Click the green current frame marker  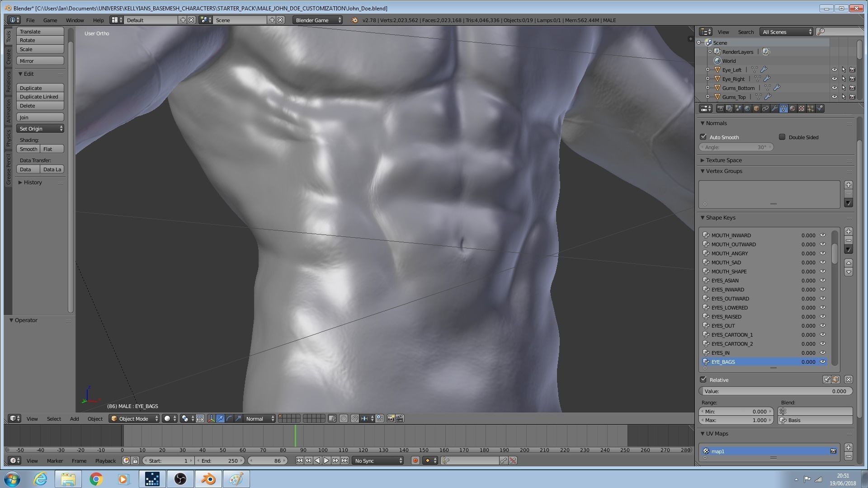coord(295,436)
